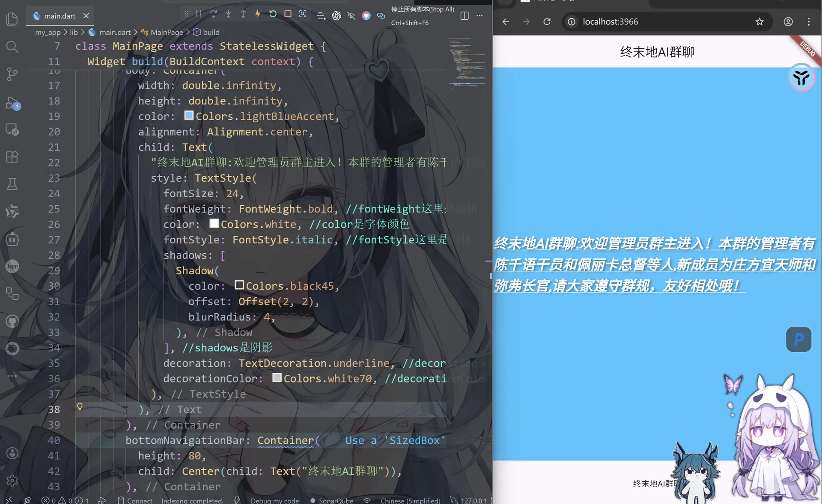
Task: Step into in debug toolbar
Action: click(229, 14)
